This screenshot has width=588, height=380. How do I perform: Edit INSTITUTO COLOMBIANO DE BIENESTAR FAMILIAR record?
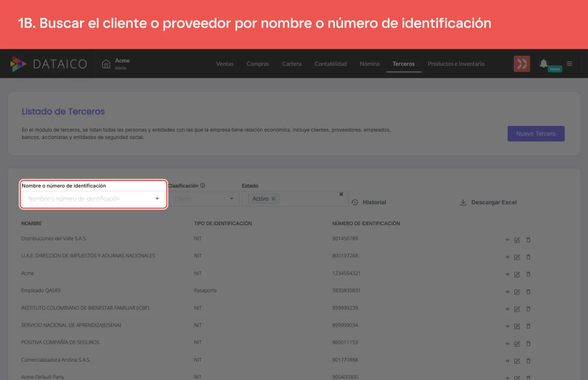(x=517, y=309)
